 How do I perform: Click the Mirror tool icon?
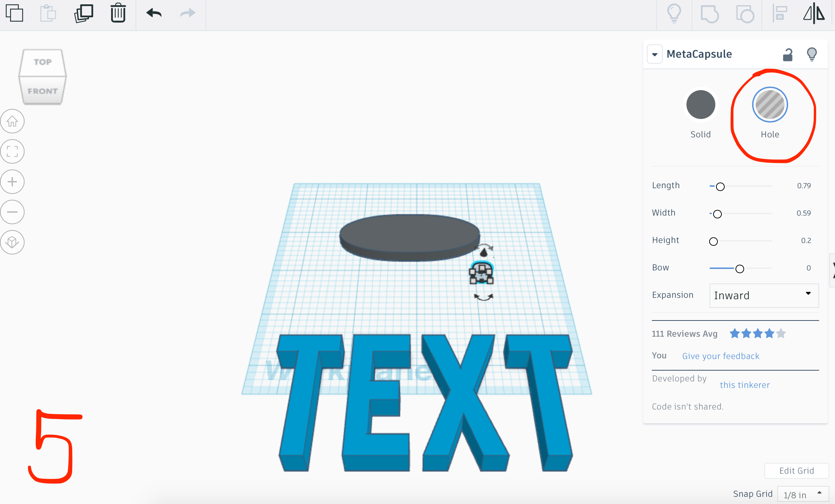click(814, 14)
